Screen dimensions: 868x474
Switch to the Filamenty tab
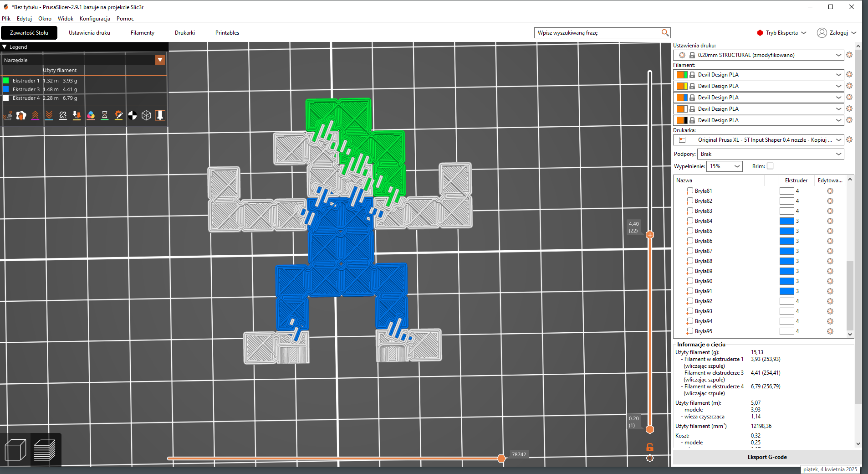click(142, 32)
